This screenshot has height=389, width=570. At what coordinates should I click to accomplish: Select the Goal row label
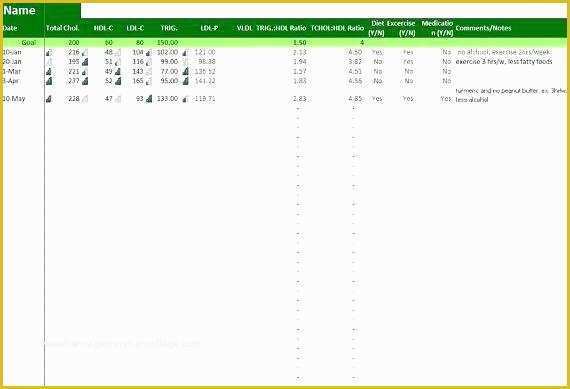pyautogui.click(x=28, y=43)
